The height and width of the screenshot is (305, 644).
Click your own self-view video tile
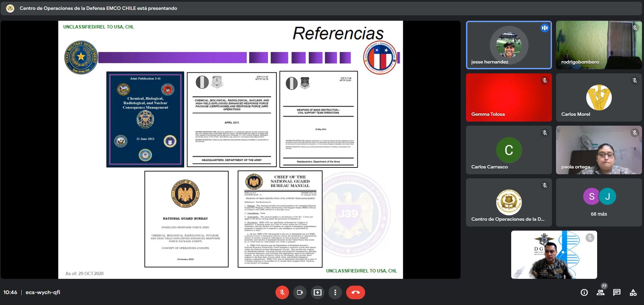click(554, 255)
